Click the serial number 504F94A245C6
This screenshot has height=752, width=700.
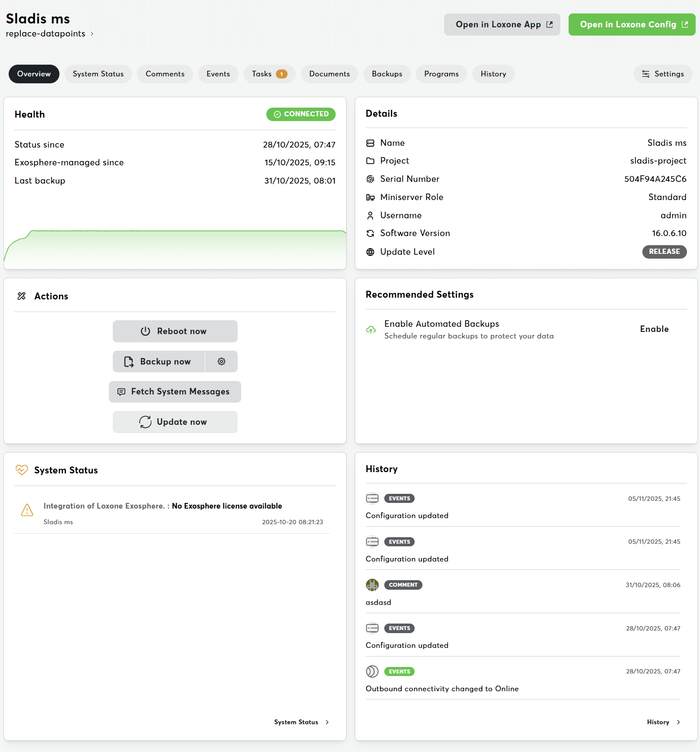pyautogui.click(x=655, y=179)
